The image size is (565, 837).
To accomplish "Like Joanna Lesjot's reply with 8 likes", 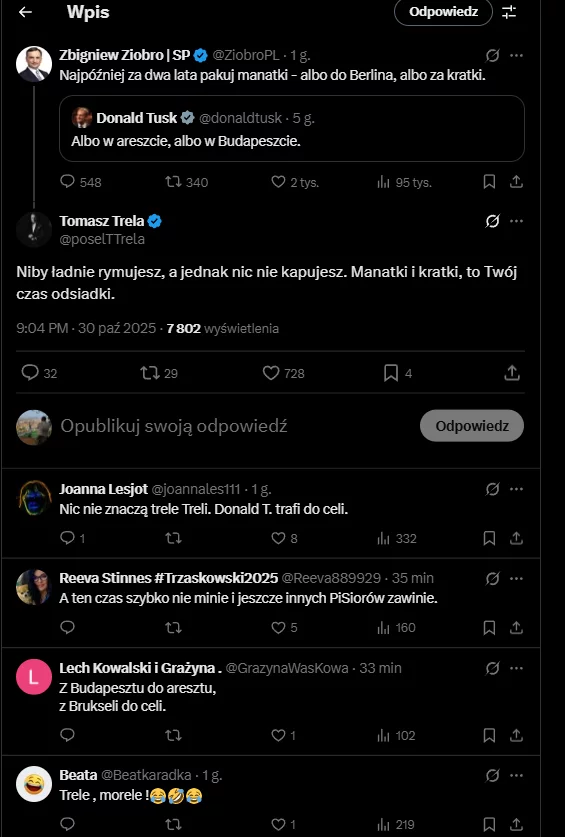I will pyautogui.click(x=284, y=538).
